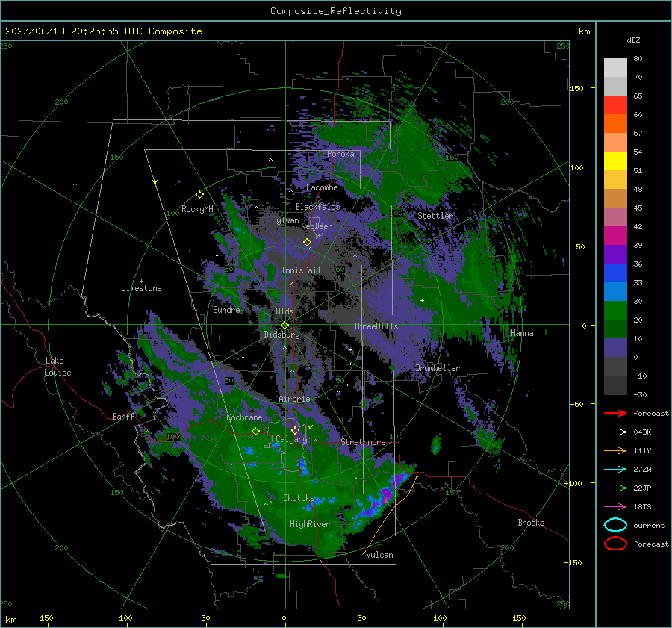Screen dimensions: 672x628
Task: Click the white 04DK arrow legend icon
Action: [615, 432]
